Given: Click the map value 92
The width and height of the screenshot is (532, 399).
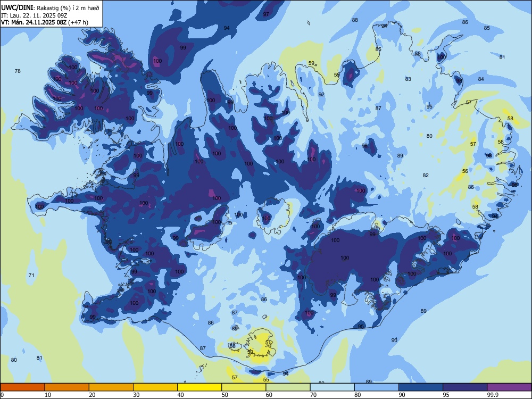Looking at the screenshot, I should 321,94.
